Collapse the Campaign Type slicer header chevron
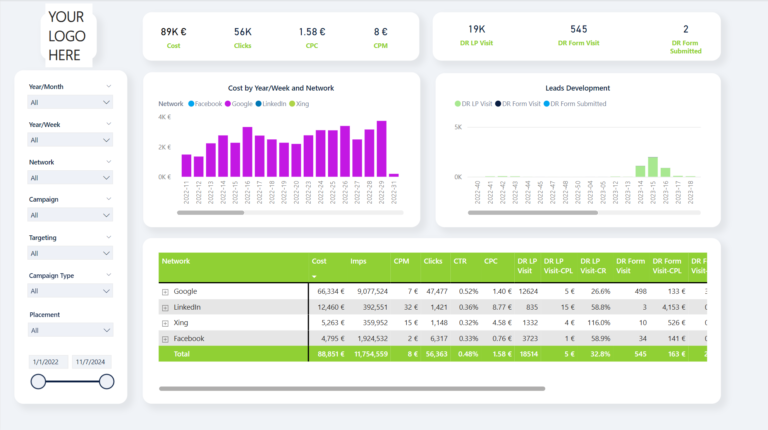This screenshot has width=768, height=430. (109, 275)
